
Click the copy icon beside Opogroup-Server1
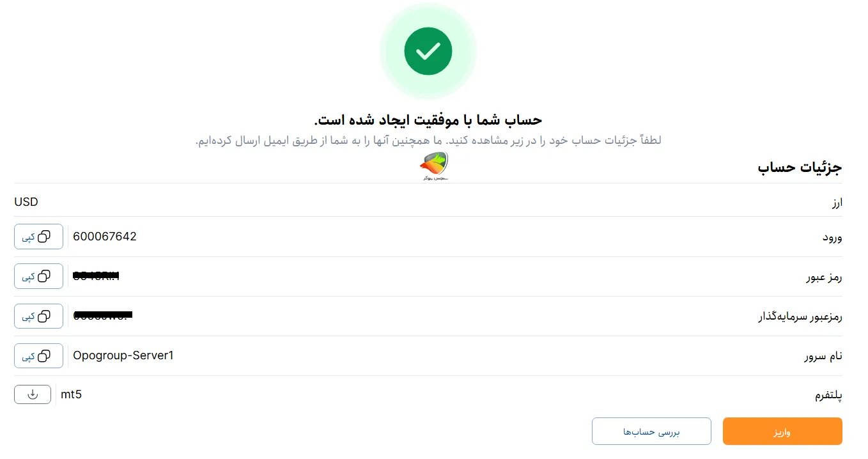(45, 355)
